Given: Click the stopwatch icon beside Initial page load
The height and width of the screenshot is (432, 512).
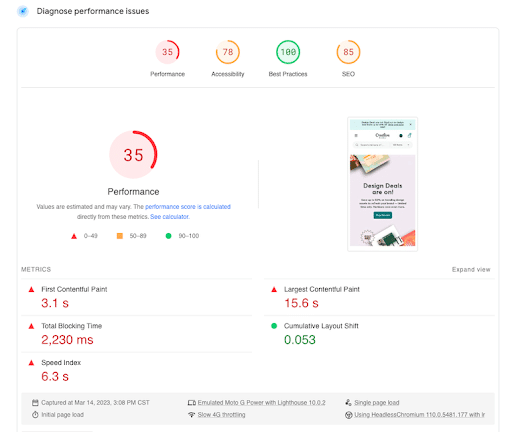Looking at the screenshot, I should 35,415.
